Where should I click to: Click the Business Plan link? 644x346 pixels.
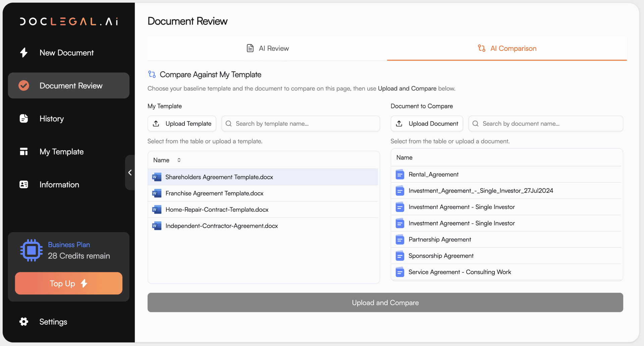[x=69, y=245]
